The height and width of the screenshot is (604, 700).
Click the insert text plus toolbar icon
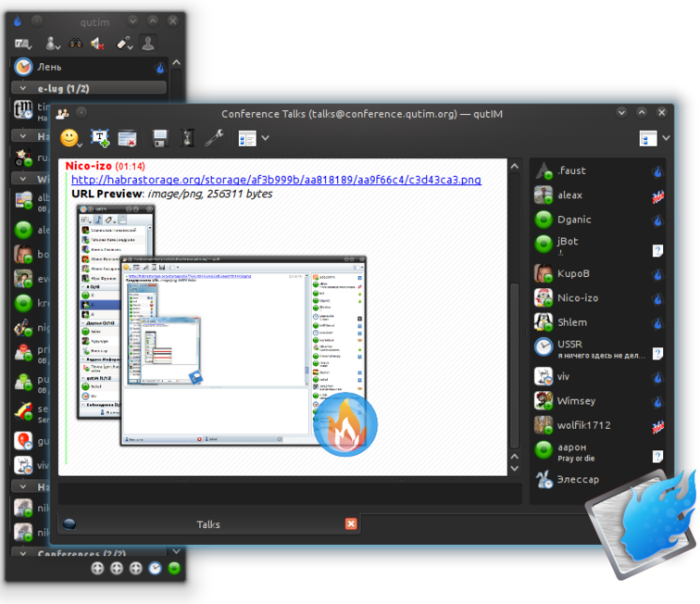(x=100, y=138)
